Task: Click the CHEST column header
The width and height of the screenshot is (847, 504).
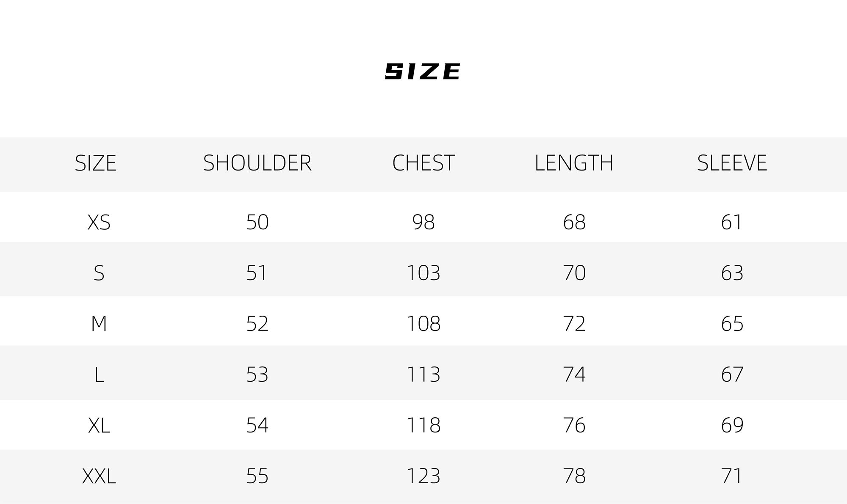Action: click(x=423, y=163)
